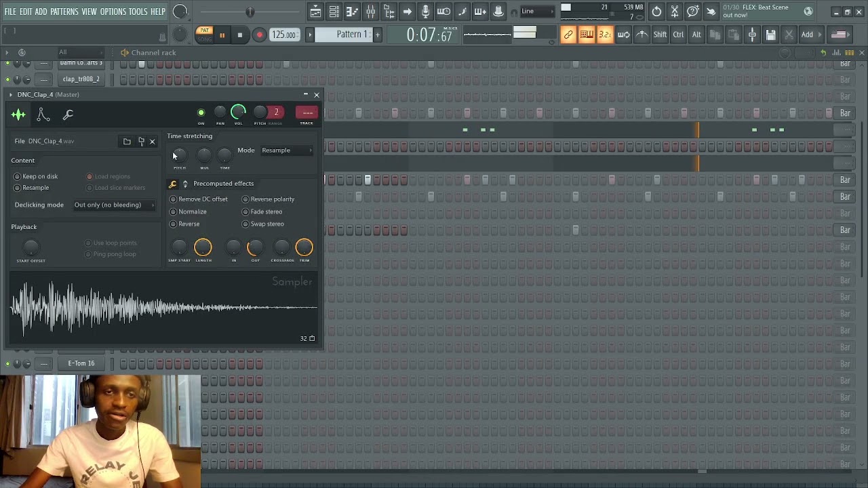Open the Mixer view icon
Screen dimensions: 868x488
370,12
